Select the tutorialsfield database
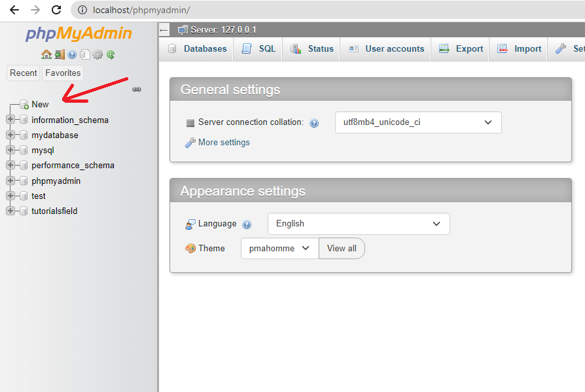 coord(54,211)
